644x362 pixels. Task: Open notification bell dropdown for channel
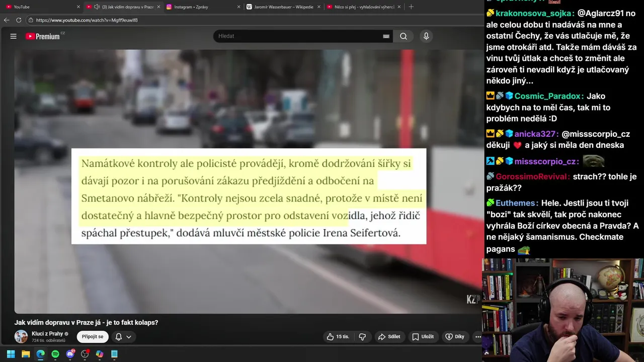tap(123, 337)
